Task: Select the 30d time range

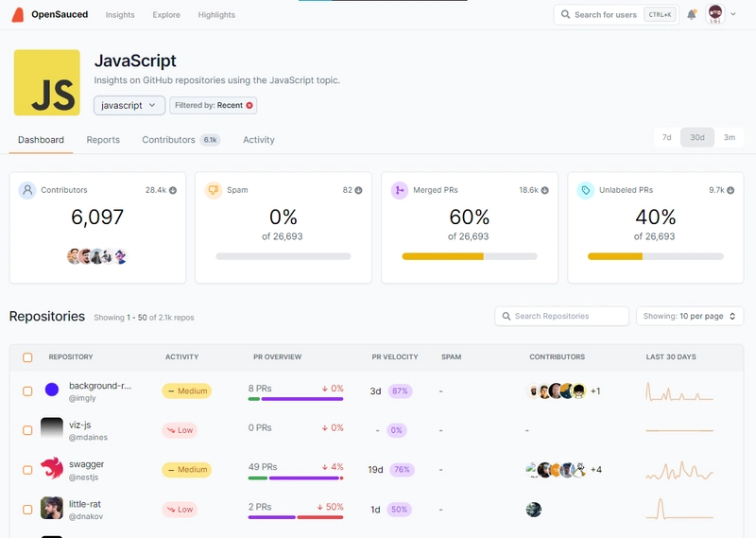Action: click(697, 137)
